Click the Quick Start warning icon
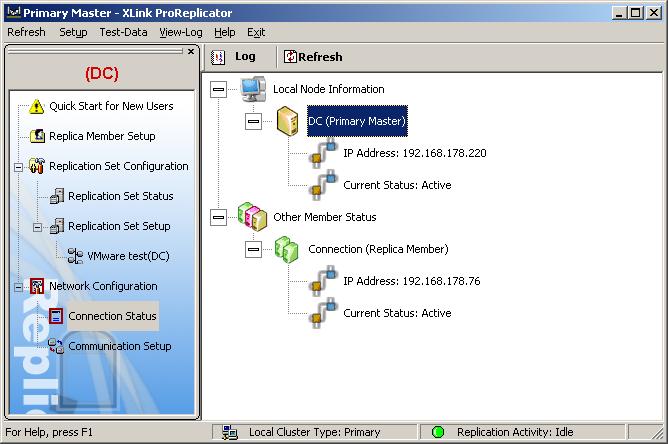The width and height of the screenshot is (668, 444). pos(37,107)
